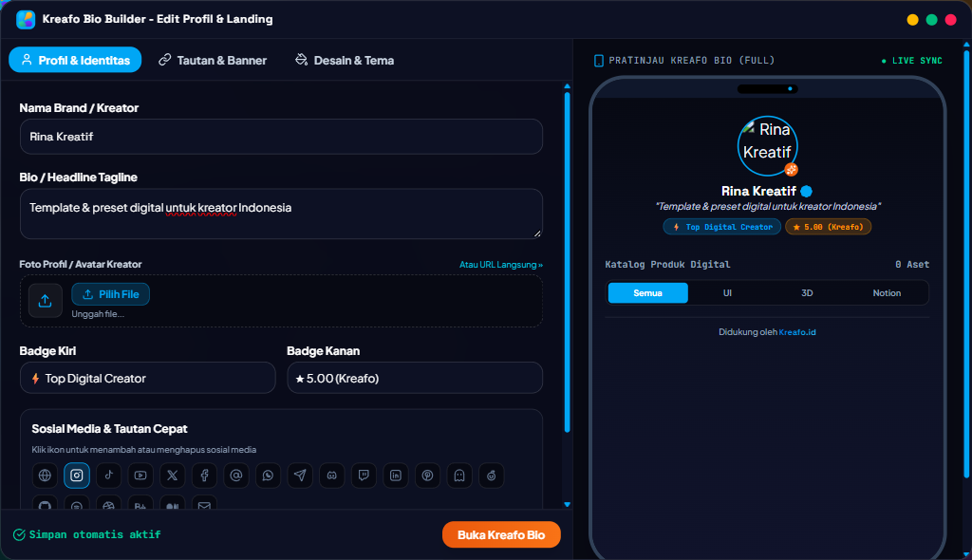The width and height of the screenshot is (972, 560).
Task: Add the WhatsApp social icon
Action: tap(269, 476)
